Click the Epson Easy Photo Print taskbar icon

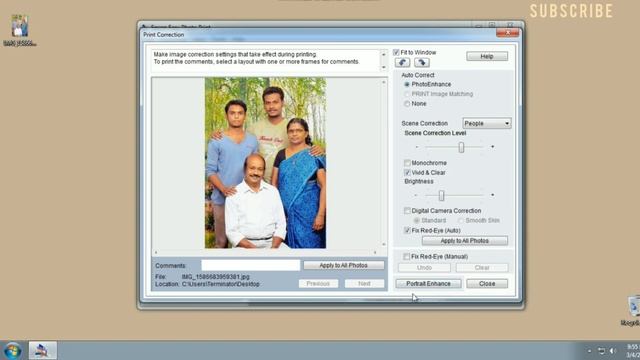(42, 351)
